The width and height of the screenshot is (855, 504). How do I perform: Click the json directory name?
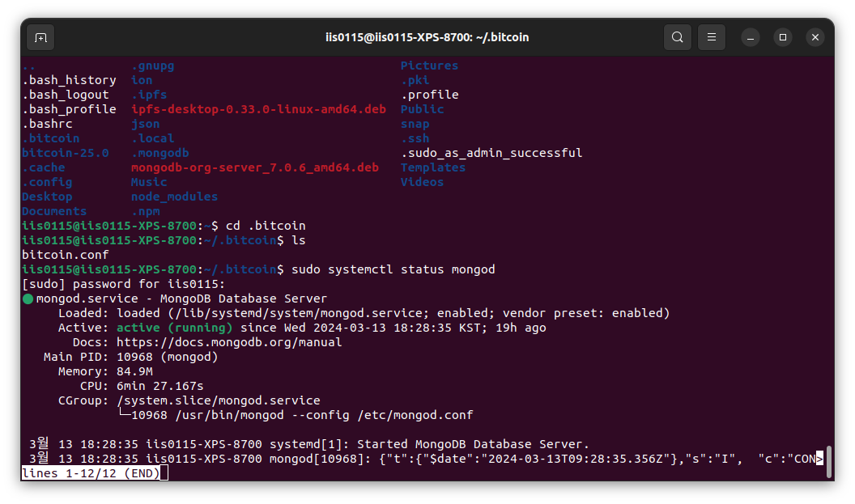pyautogui.click(x=146, y=124)
